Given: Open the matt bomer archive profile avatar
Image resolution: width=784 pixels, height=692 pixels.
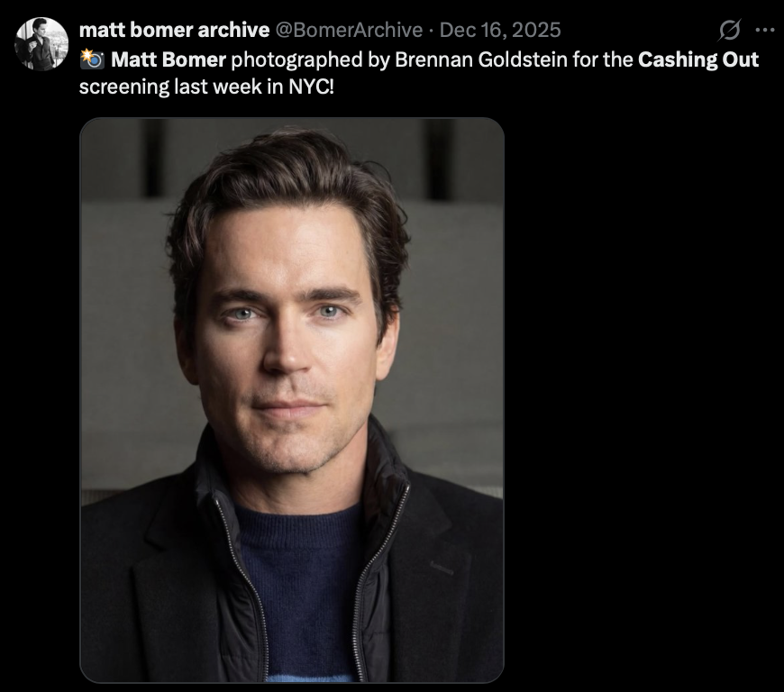Looking at the screenshot, I should click(41, 43).
